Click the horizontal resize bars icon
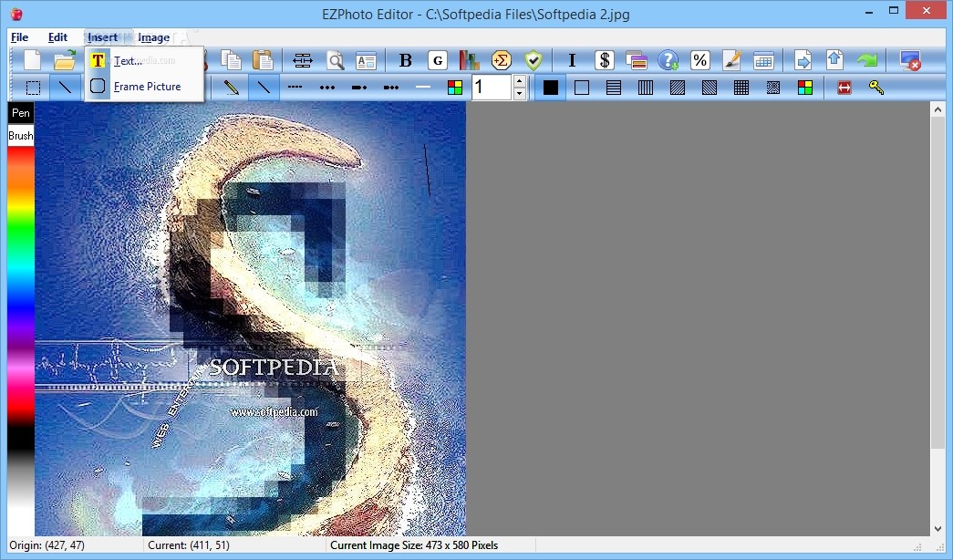The width and height of the screenshot is (953, 560). pos(303,60)
